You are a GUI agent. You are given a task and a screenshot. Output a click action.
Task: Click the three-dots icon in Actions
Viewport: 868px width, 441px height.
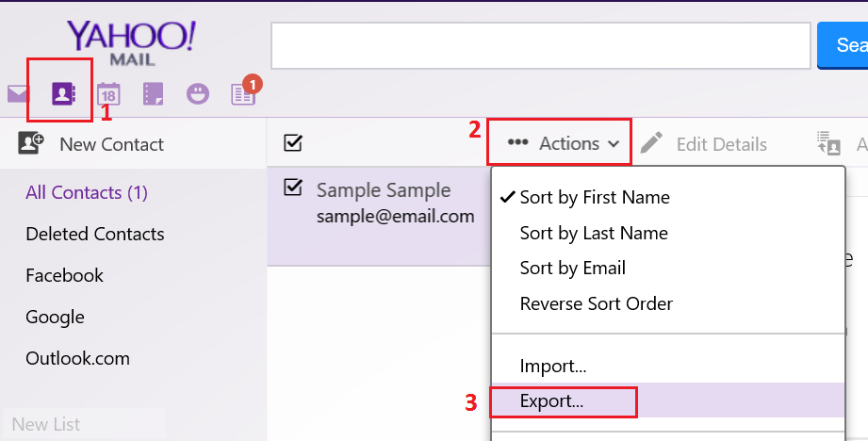pos(517,142)
